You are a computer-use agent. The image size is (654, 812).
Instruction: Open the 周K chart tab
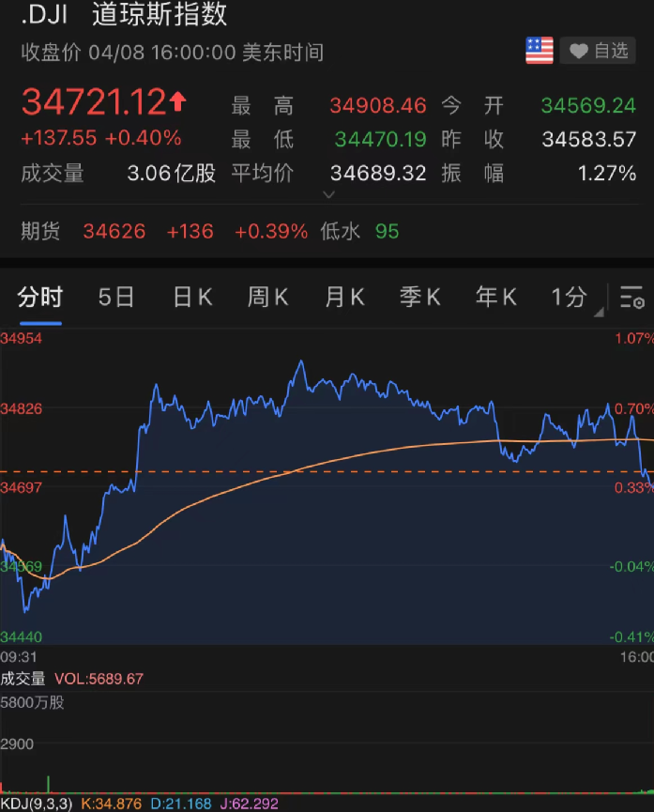click(x=267, y=298)
